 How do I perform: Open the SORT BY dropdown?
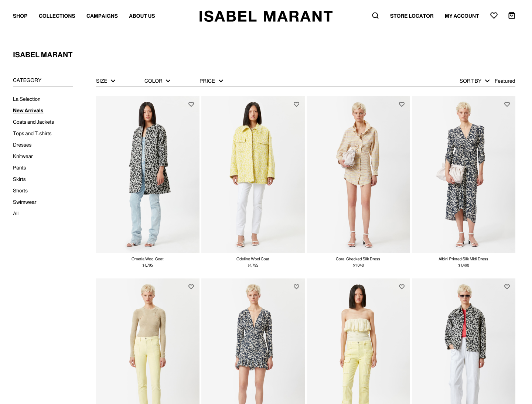point(474,81)
